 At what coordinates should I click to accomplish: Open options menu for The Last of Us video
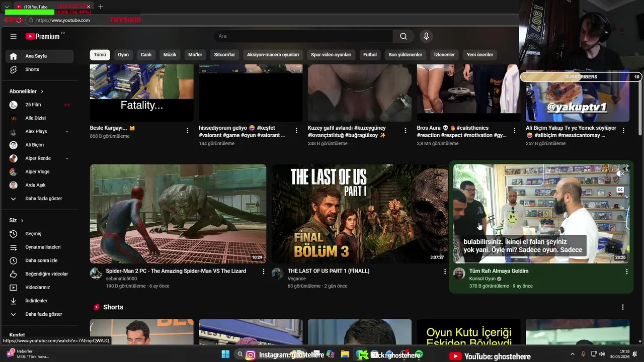point(445,271)
